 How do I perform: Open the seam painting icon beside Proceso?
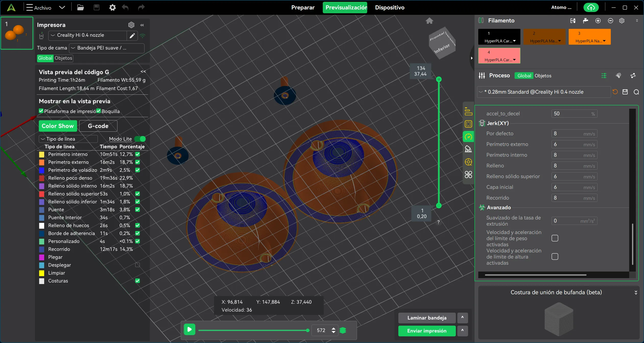(x=618, y=76)
